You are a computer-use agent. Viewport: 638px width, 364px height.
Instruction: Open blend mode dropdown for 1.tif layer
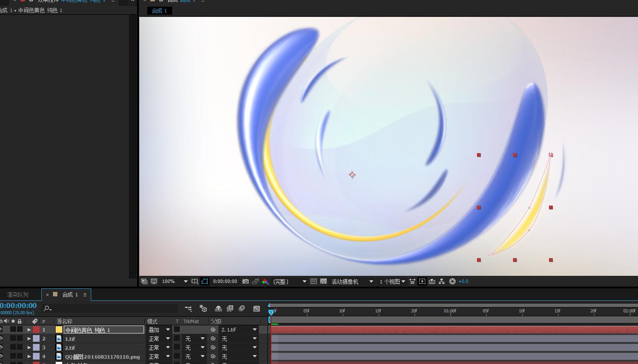[159, 339]
